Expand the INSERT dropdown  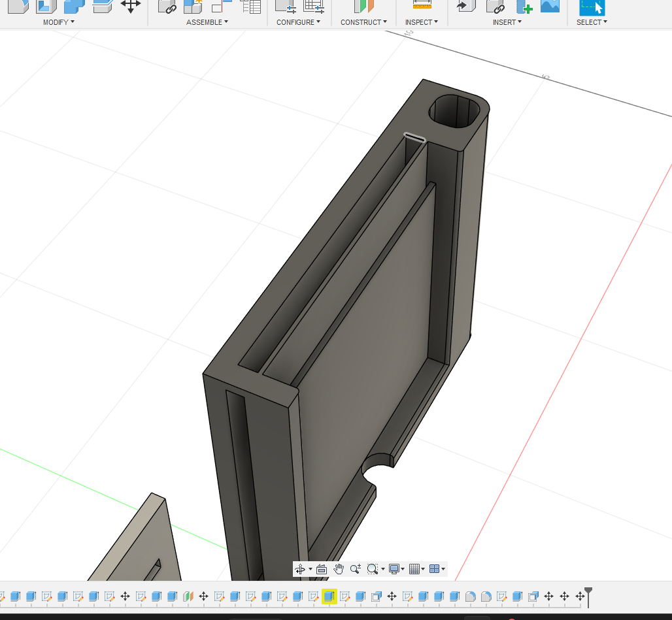point(507,22)
